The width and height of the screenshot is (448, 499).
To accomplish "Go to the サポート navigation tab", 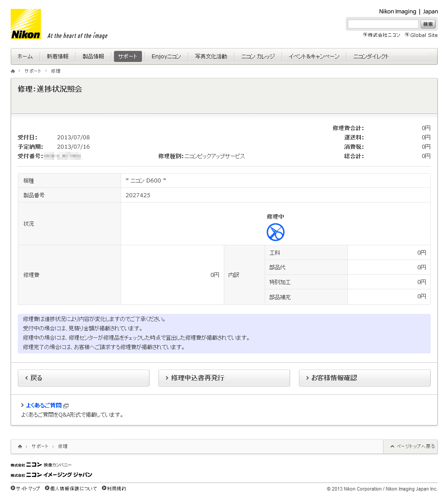I will tap(128, 57).
